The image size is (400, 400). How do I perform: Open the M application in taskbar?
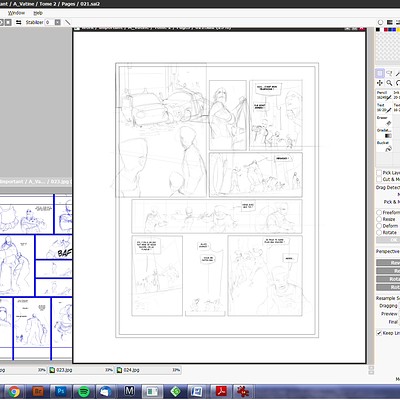pyautogui.click(x=129, y=391)
